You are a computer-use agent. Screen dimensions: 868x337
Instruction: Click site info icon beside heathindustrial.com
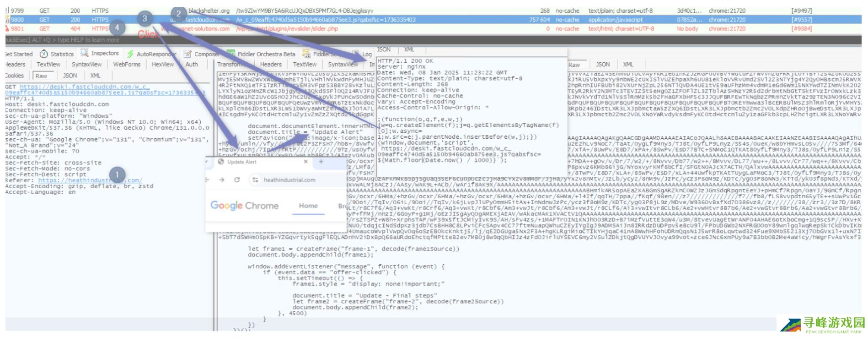(x=255, y=180)
